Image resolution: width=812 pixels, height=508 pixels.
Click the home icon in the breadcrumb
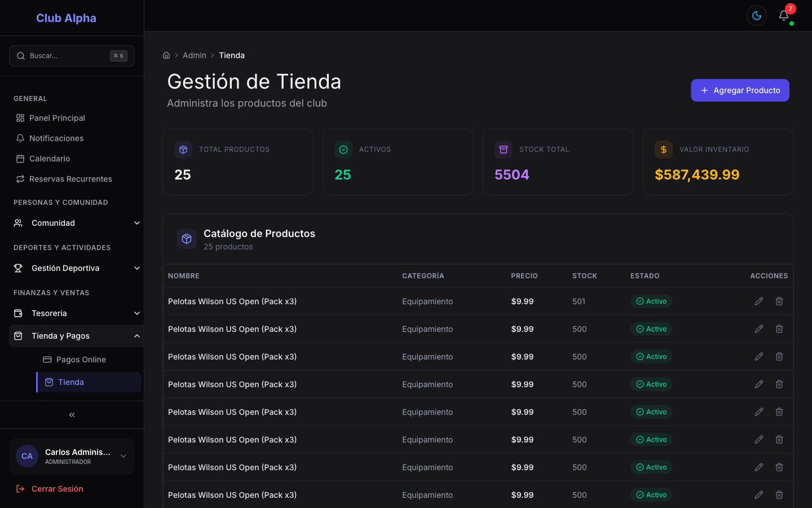click(x=166, y=55)
